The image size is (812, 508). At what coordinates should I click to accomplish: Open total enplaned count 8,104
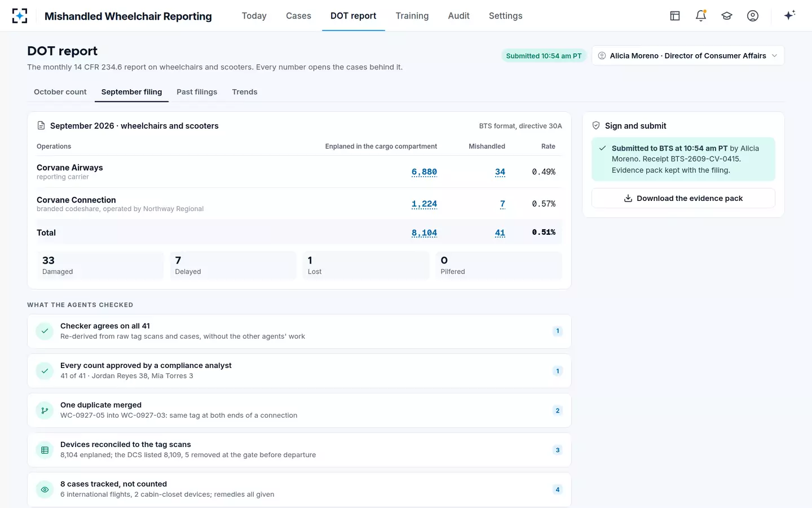click(x=424, y=233)
